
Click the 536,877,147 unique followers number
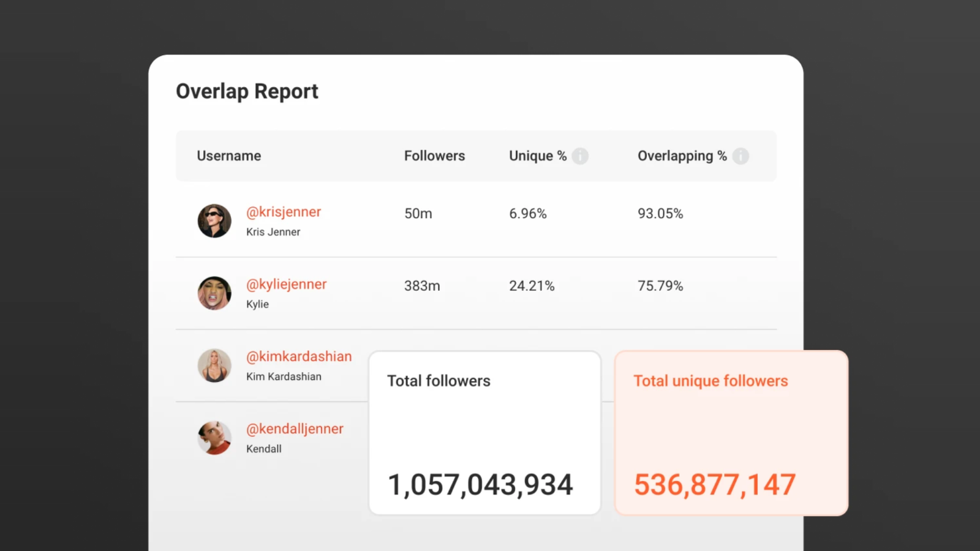(715, 485)
